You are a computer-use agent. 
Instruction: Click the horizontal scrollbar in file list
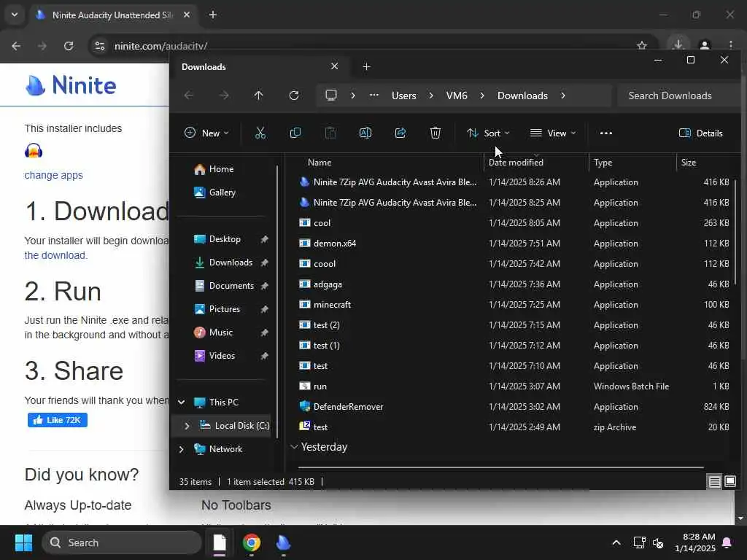501,467
